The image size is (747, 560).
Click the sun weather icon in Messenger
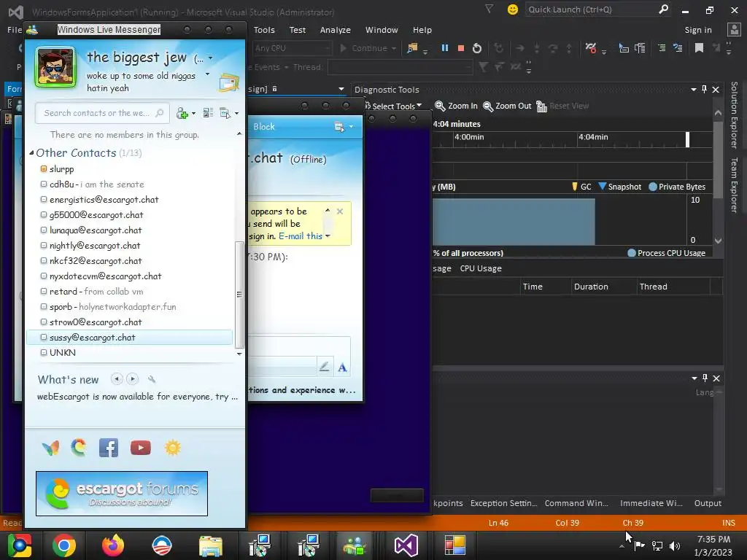(x=172, y=448)
